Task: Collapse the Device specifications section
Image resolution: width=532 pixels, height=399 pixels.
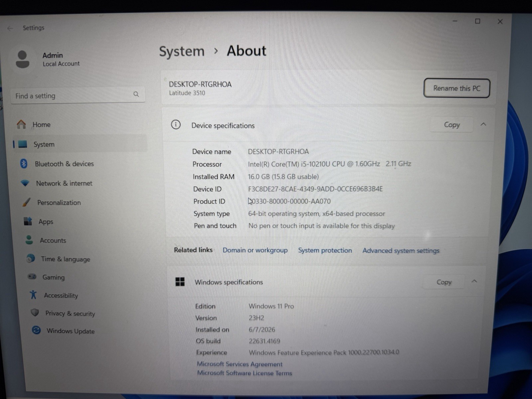Action: click(x=483, y=124)
